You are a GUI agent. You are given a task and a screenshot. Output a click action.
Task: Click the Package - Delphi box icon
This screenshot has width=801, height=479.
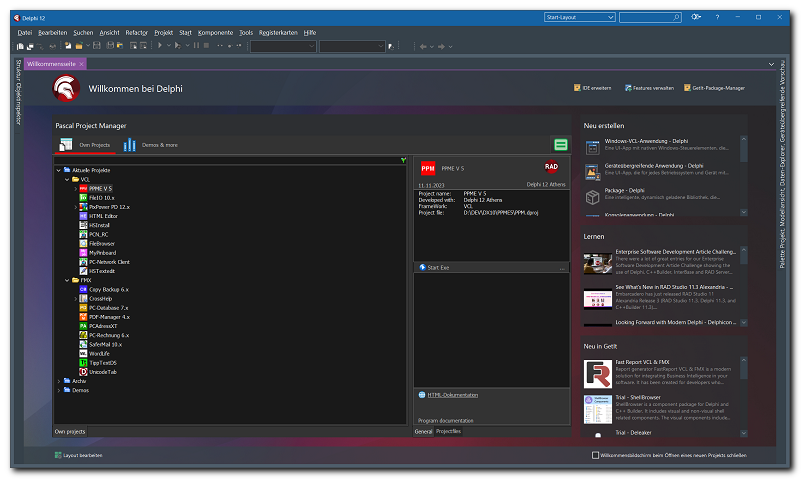click(592, 197)
